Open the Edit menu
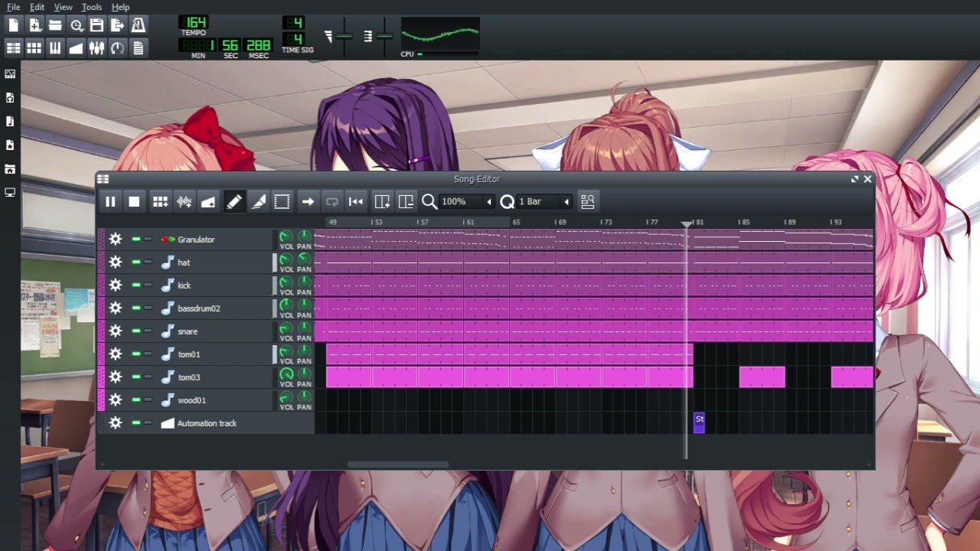Screen dimensions: 980x551 pos(38,7)
